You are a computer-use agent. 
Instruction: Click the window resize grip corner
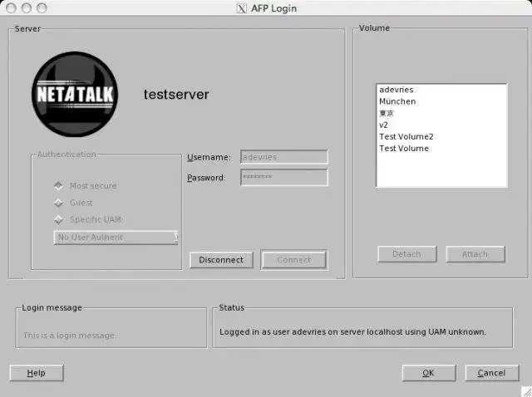pyautogui.click(x=526, y=391)
